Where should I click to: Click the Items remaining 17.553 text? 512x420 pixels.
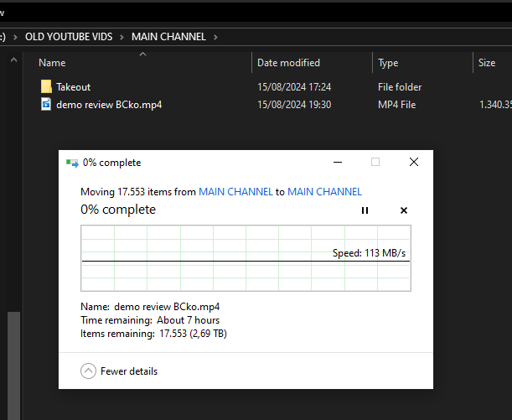pos(153,334)
